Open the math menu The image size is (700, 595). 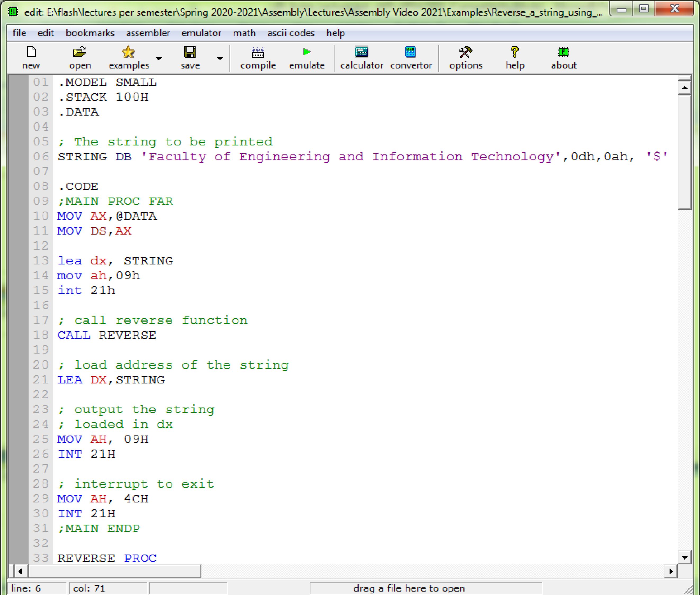(244, 33)
